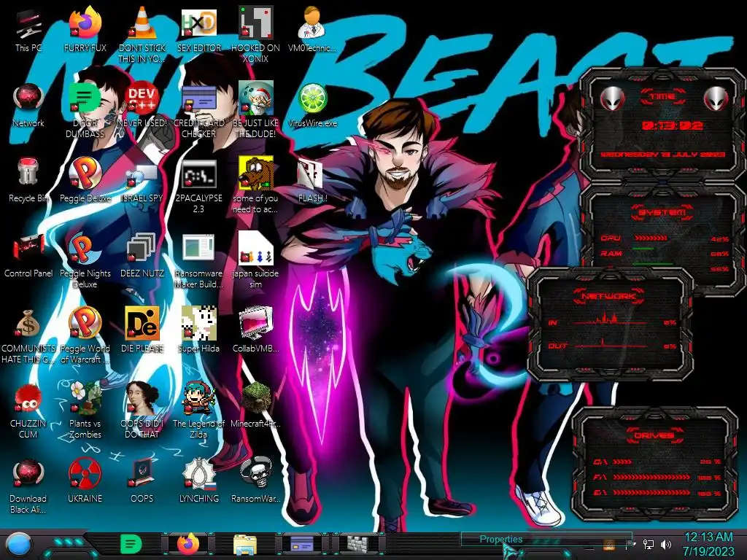Open the taskbar clock showing 12:13 AM
747x560 pixels.
(x=708, y=544)
